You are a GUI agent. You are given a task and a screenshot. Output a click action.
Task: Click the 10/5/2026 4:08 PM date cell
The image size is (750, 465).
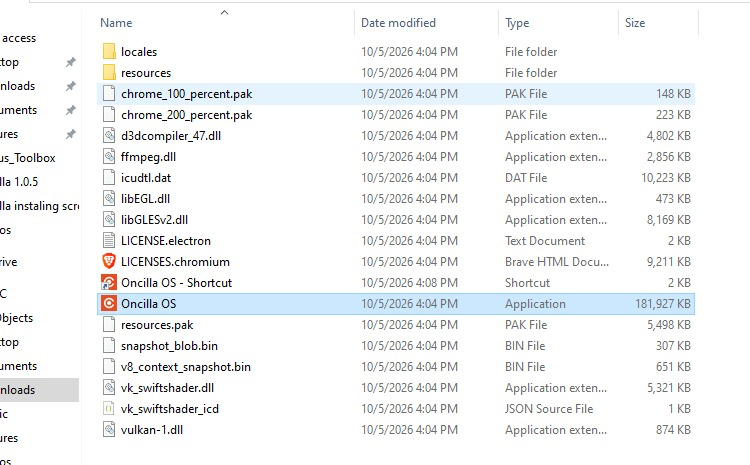pyautogui.click(x=409, y=283)
